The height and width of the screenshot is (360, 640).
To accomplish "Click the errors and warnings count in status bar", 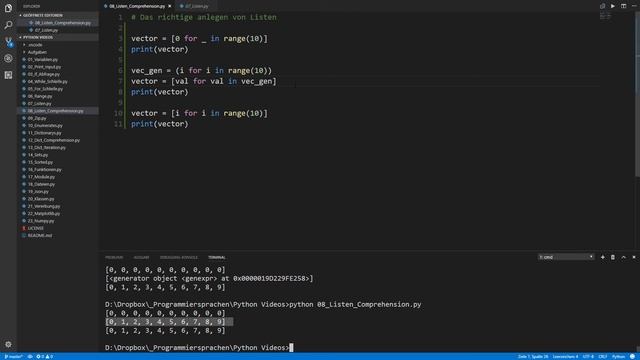I will coord(44,356).
